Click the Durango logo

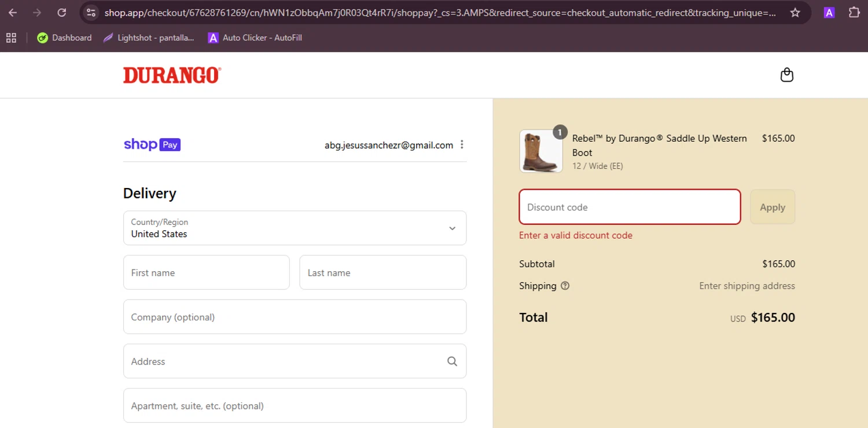coord(172,75)
